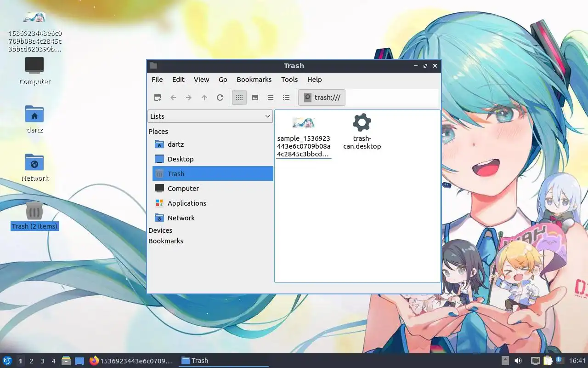Go to parent folder with up arrow
Screen dimensions: 588x368
pyautogui.click(x=204, y=98)
